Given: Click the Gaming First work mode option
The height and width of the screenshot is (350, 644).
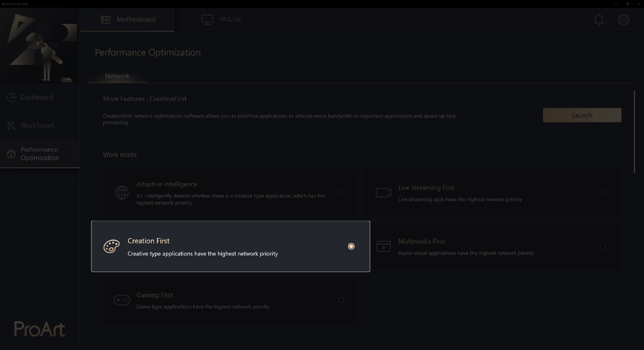Looking at the screenshot, I should pyautogui.click(x=341, y=300).
